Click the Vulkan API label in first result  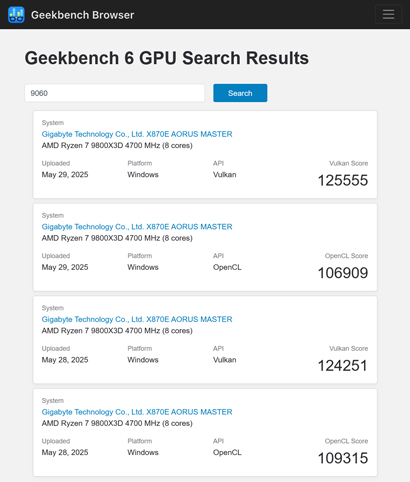coord(225,175)
